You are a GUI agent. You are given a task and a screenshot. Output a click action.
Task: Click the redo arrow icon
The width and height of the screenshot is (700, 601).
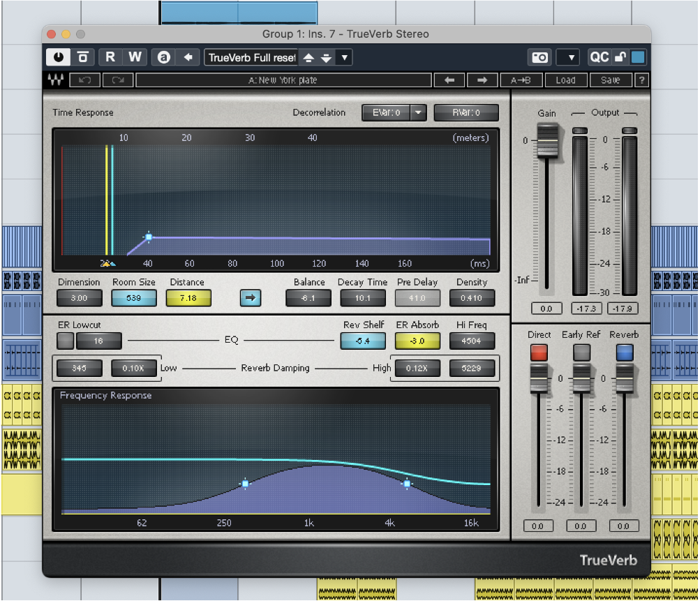(x=118, y=80)
